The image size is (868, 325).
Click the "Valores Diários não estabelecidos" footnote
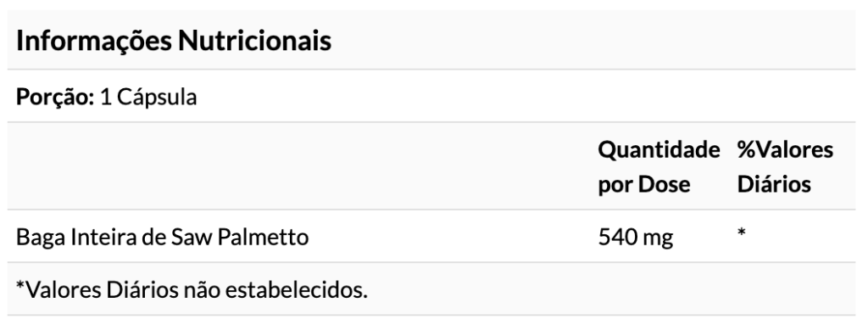tap(192, 289)
